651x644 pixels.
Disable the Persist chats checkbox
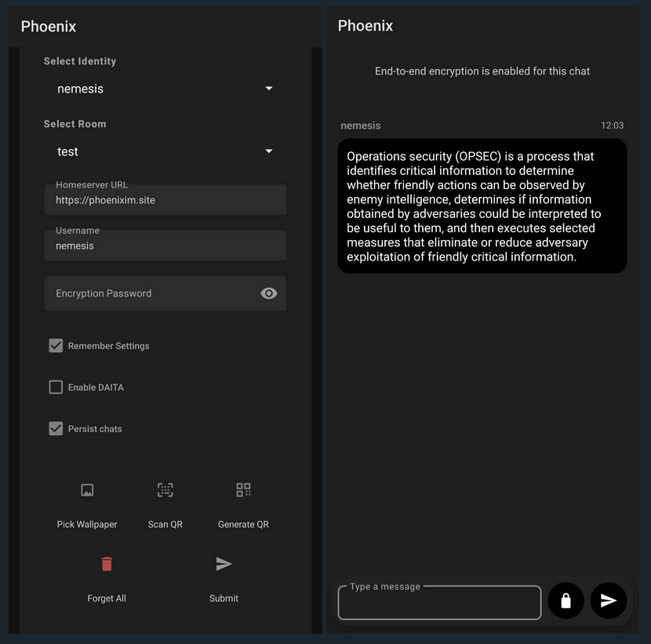(56, 429)
